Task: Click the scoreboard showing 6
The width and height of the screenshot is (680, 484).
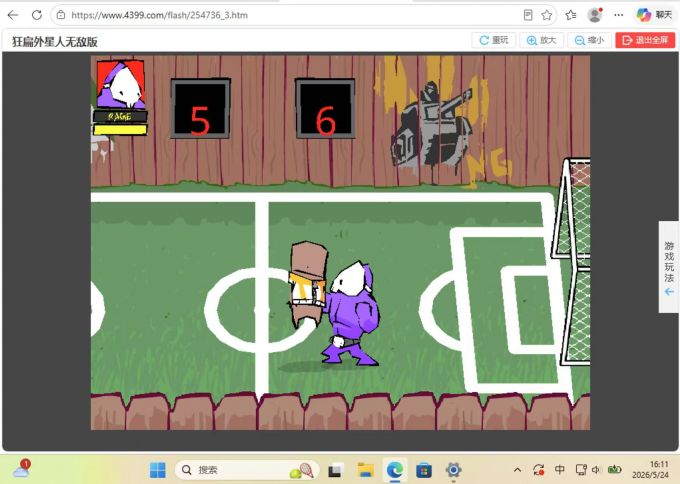Action: point(325,108)
